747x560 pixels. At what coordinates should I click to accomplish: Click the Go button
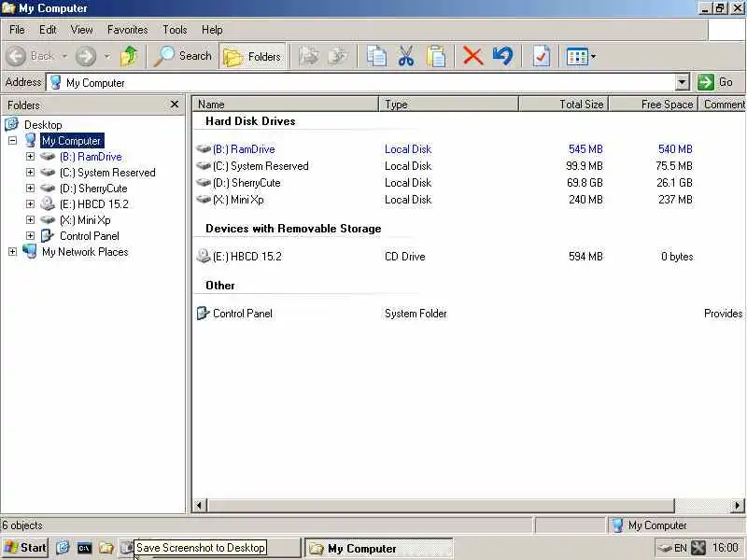[x=715, y=82]
